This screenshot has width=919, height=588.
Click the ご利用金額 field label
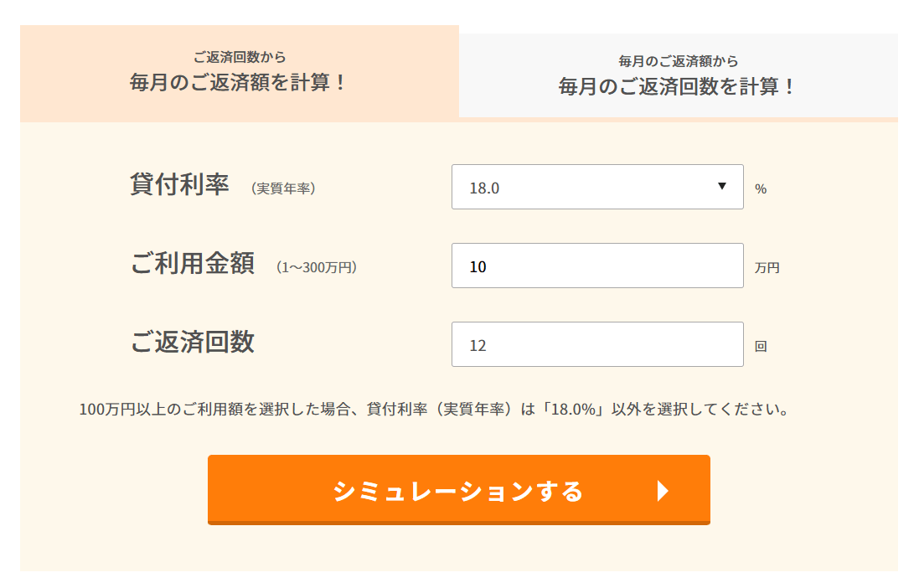pos(192,264)
